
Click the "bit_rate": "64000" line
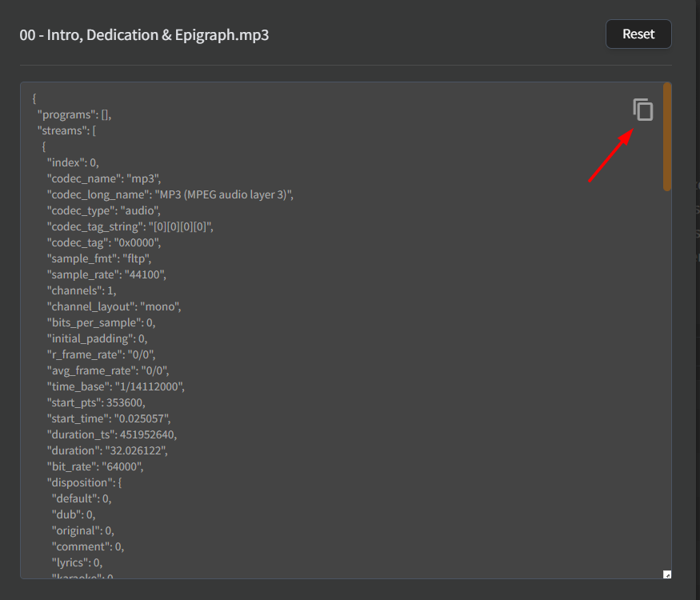click(95, 466)
